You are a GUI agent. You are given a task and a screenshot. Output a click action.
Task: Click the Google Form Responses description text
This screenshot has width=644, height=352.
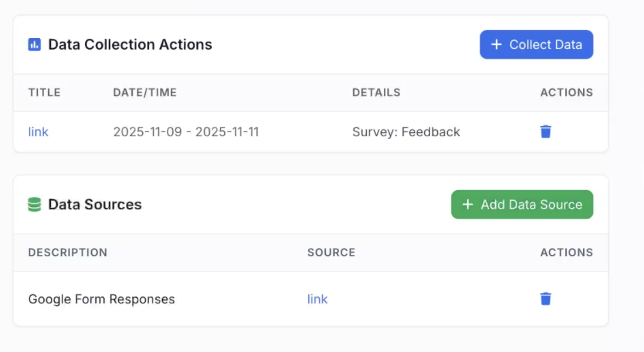click(x=101, y=299)
